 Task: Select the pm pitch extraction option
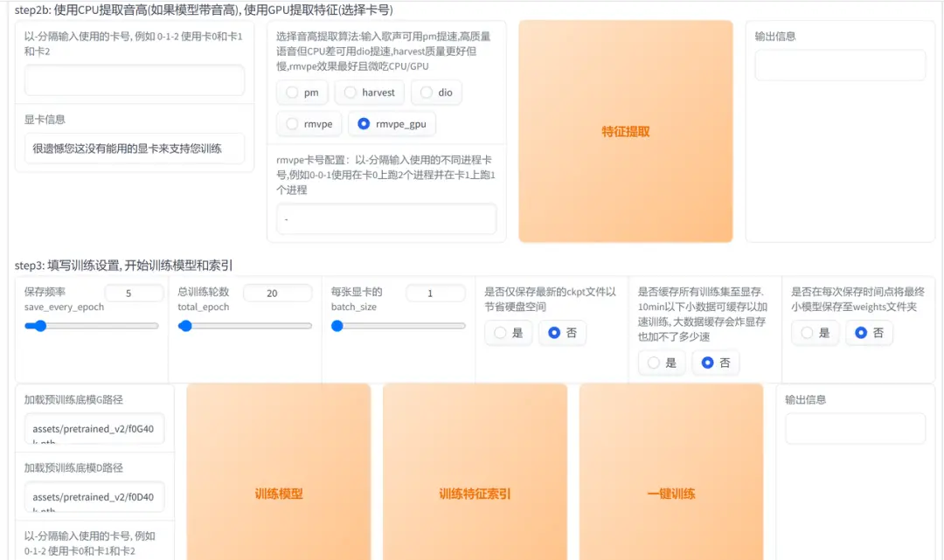(302, 93)
